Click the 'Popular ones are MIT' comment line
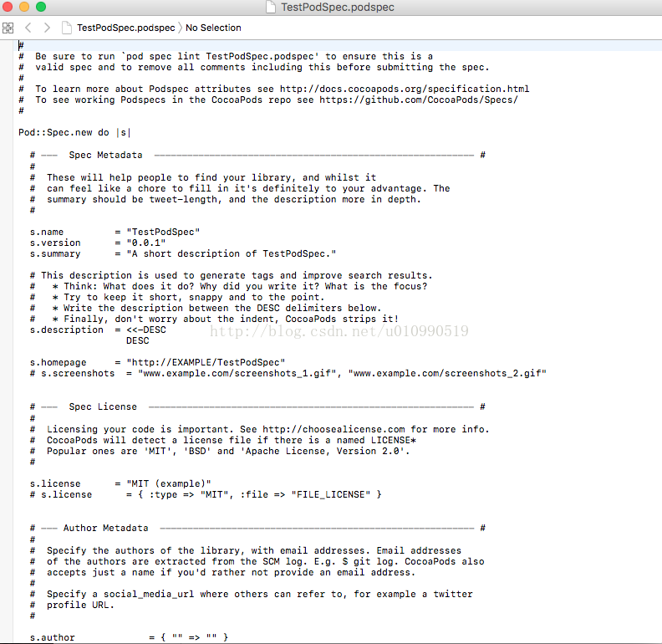Viewport: 662px width, 644px height. [220, 451]
